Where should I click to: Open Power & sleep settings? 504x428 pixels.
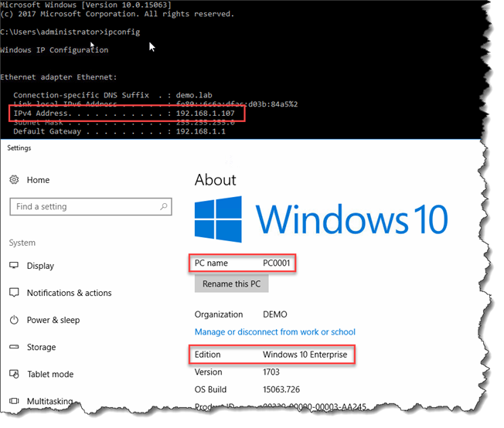pyautogui.click(x=53, y=320)
